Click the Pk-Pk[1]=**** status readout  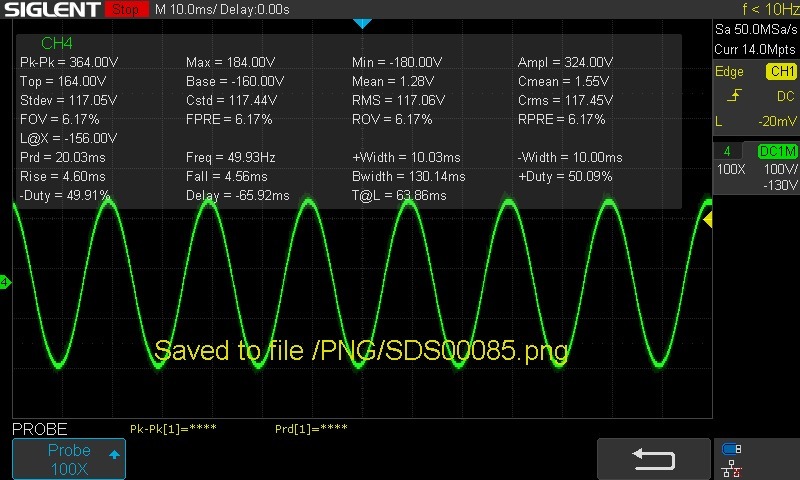point(173,428)
